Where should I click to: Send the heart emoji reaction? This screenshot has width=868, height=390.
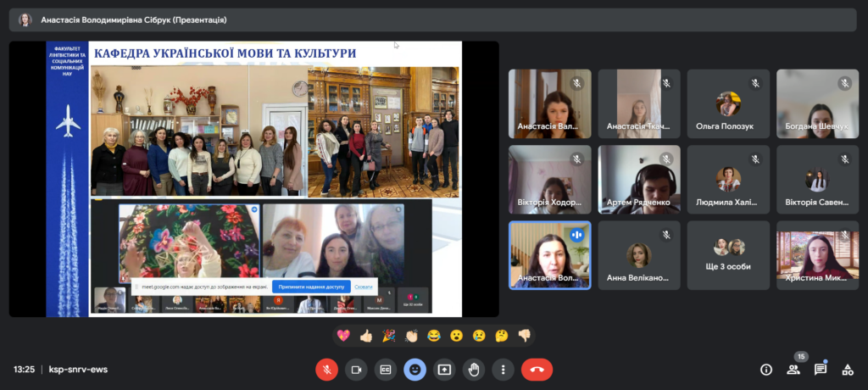pyautogui.click(x=343, y=336)
